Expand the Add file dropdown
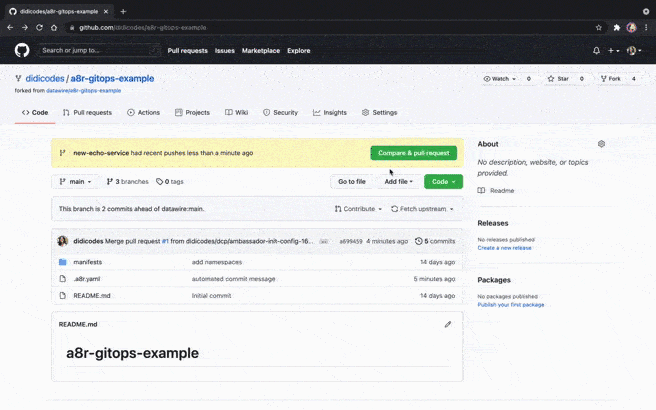Viewport: 656px width, 410px height. (x=399, y=182)
